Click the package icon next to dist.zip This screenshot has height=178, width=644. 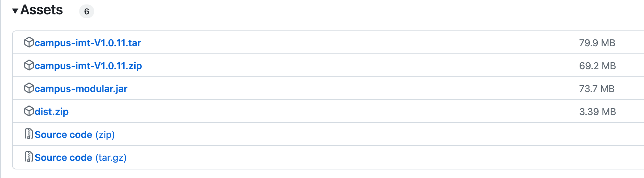tap(29, 111)
